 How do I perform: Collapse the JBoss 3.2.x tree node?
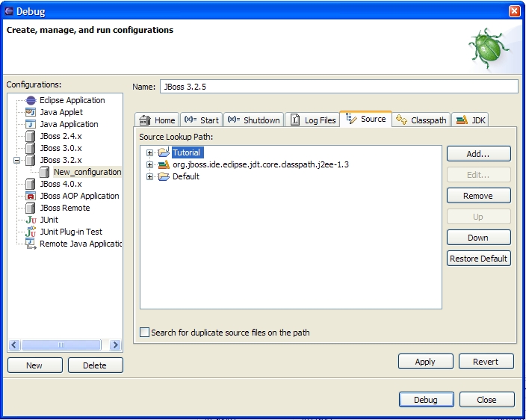(16, 161)
